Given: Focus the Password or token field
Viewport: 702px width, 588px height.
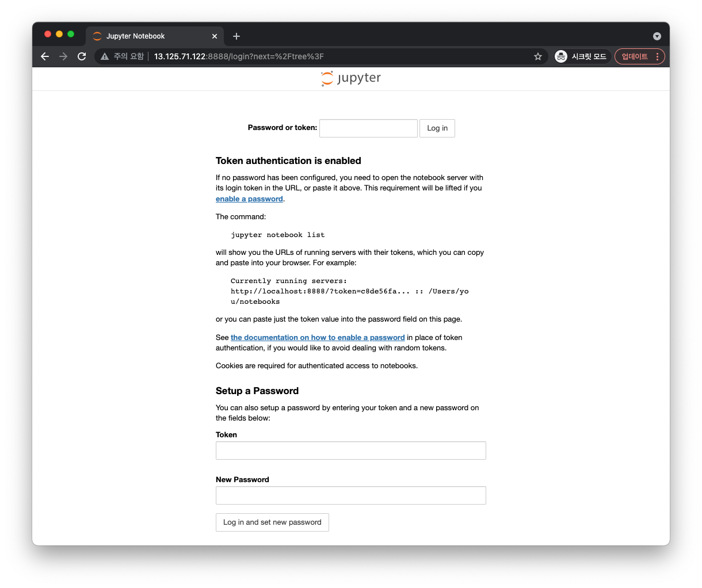Looking at the screenshot, I should coord(368,128).
